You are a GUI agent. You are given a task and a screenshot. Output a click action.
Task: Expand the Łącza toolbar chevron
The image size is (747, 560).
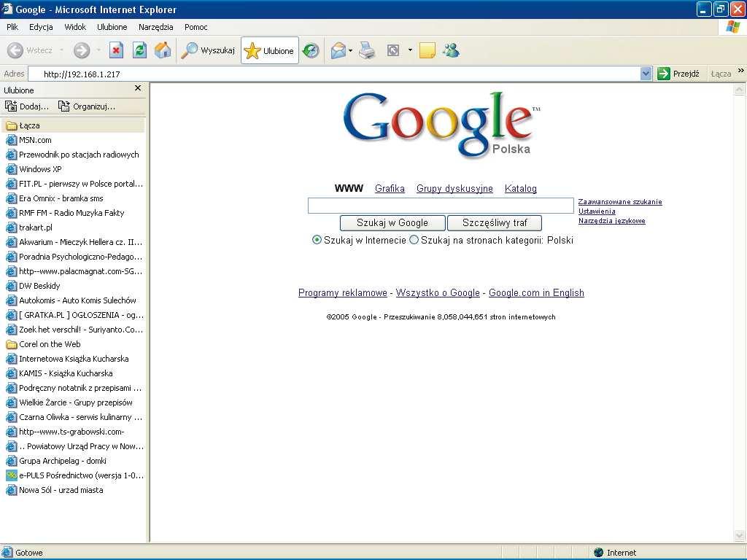pyautogui.click(x=741, y=71)
